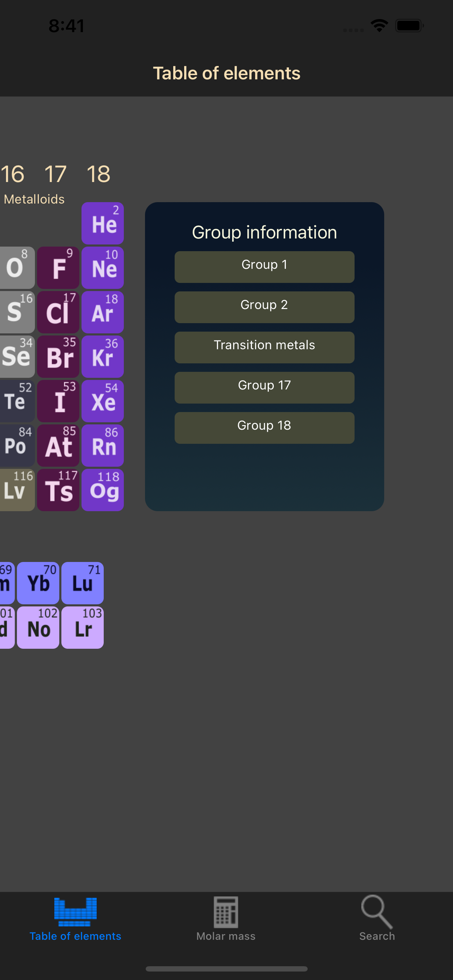Image resolution: width=453 pixels, height=980 pixels.
Task: Tap the Livermorium (Lv) element tile
Action: pos(17,490)
